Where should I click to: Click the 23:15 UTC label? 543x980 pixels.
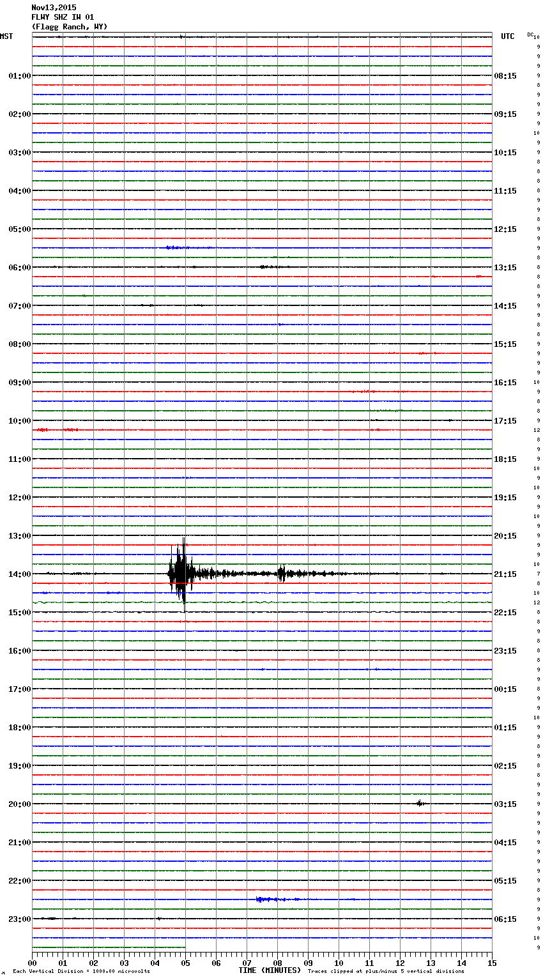click(x=505, y=651)
